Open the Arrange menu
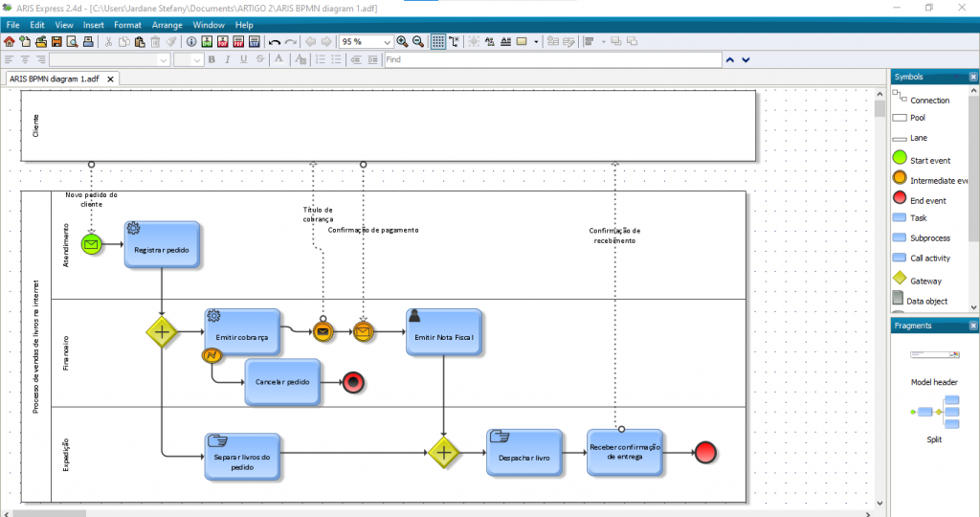Screen dimensions: 980x517 167,25
